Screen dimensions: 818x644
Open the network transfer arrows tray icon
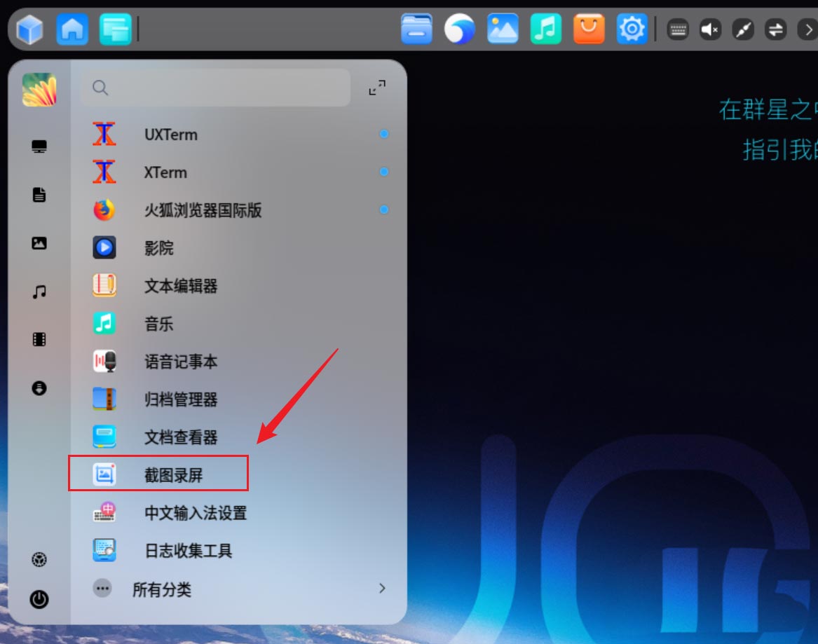point(776,29)
